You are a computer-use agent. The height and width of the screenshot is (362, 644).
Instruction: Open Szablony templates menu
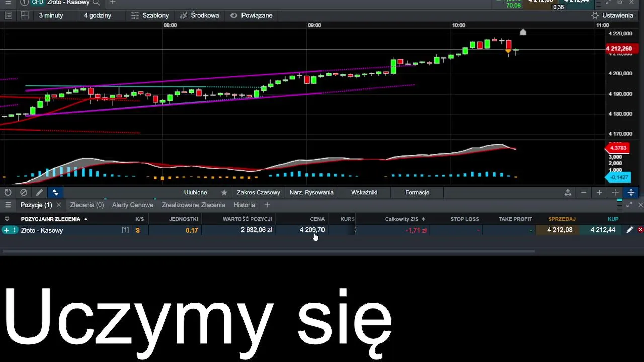coord(150,15)
